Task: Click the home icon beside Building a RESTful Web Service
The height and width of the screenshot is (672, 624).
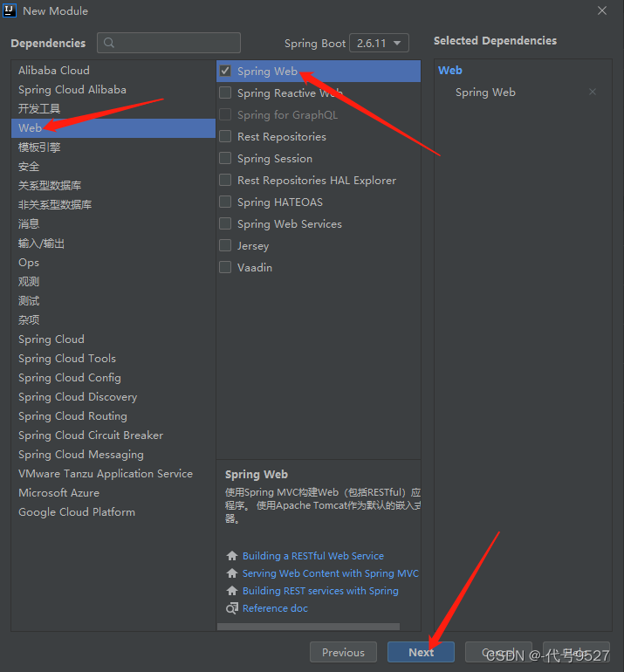Action: [x=232, y=556]
